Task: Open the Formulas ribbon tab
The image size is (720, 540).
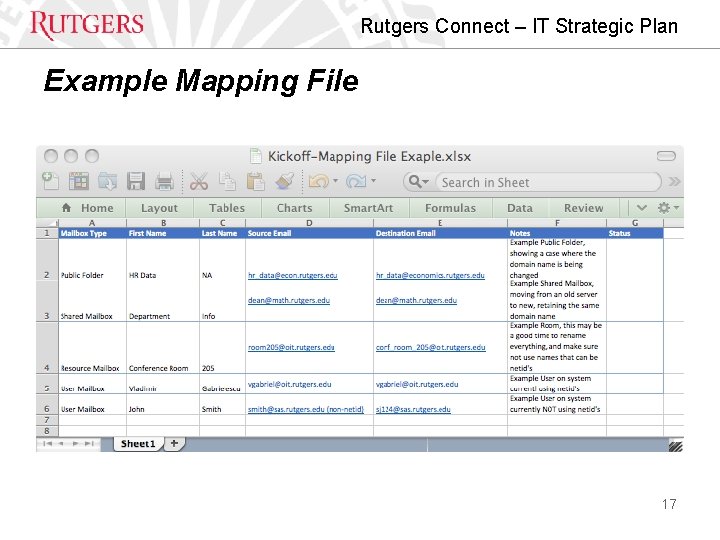Action: tap(450, 208)
